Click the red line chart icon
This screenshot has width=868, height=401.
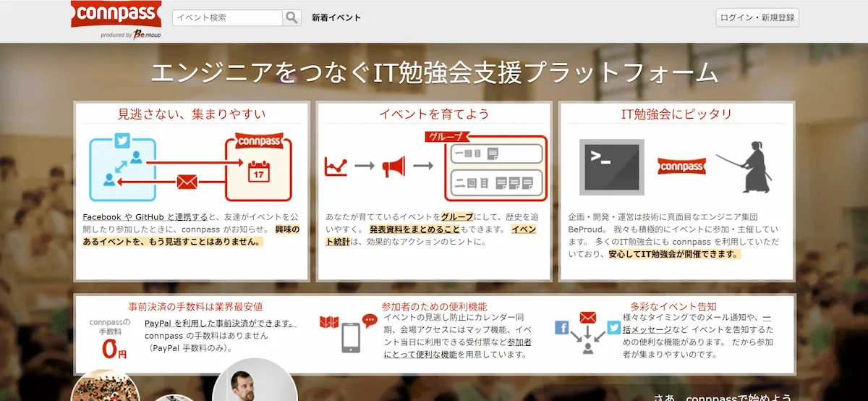[336, 166]
